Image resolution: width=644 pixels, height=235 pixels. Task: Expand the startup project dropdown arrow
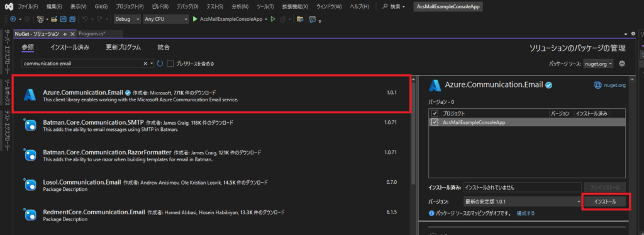pos(266,20)
